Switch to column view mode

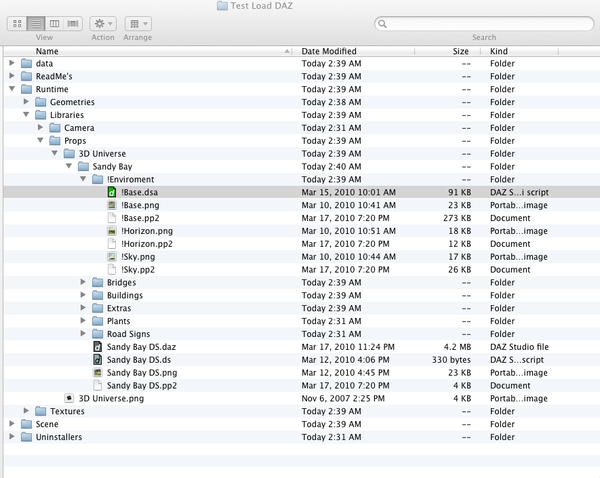click(x=54, y=24)
